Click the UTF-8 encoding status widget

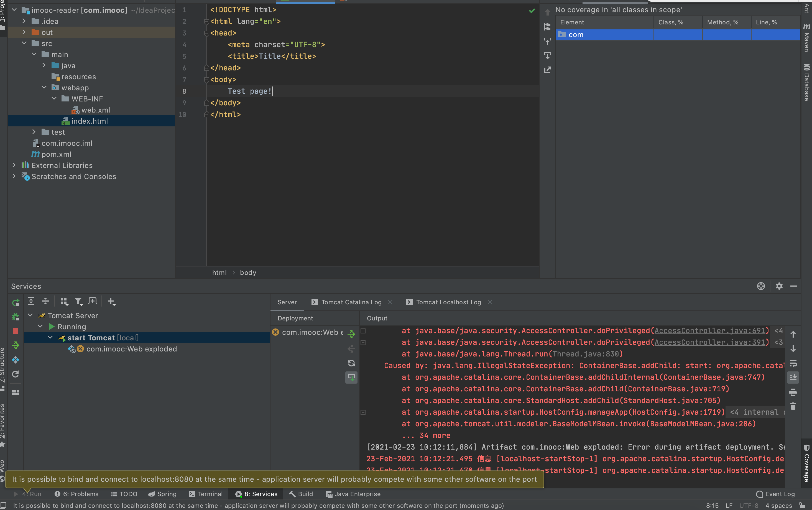coord(749,505)
